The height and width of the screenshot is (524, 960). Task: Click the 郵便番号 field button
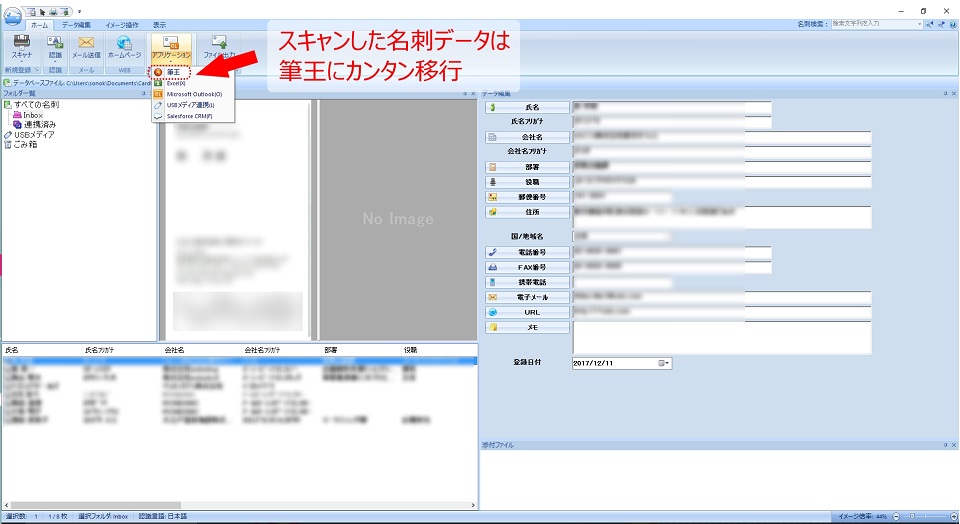point(527,197)
